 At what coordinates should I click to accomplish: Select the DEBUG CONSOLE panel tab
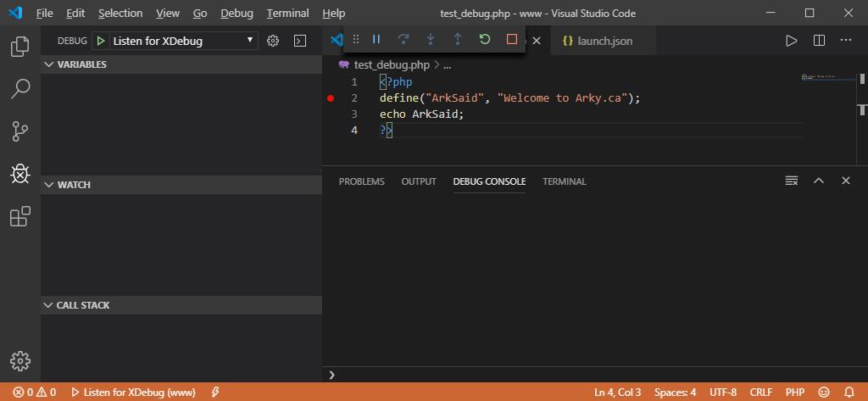[489, 181]
